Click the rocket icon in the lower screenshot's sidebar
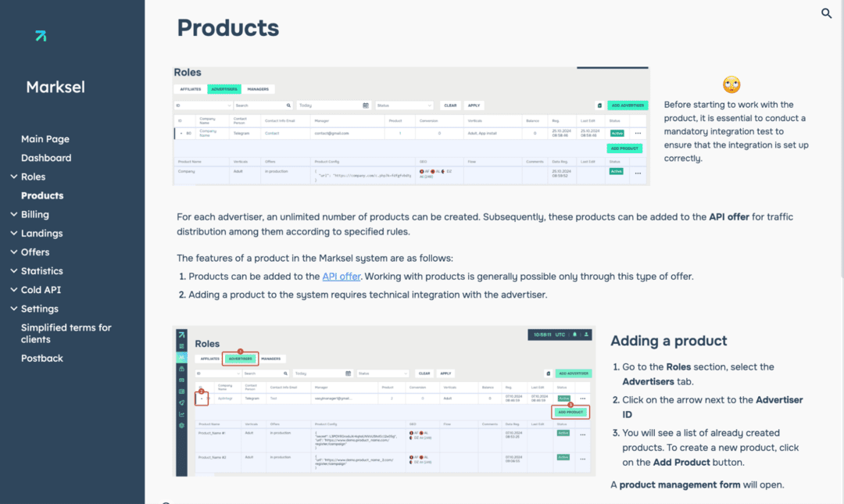The height and width of the screenshot is (504, 844). [181, 402]
